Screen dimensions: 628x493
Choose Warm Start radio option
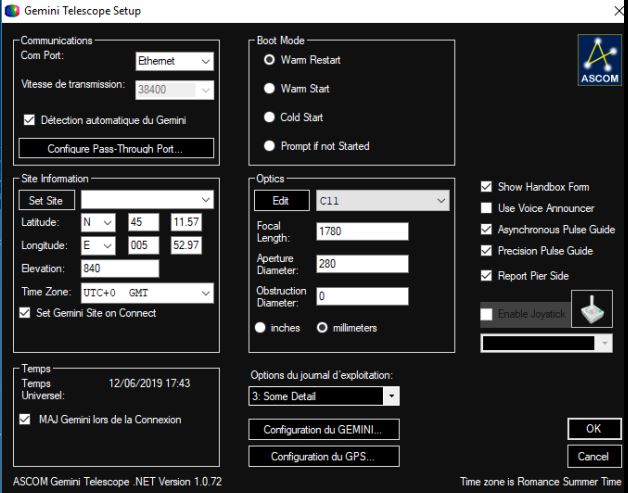[x=268, y=89]
